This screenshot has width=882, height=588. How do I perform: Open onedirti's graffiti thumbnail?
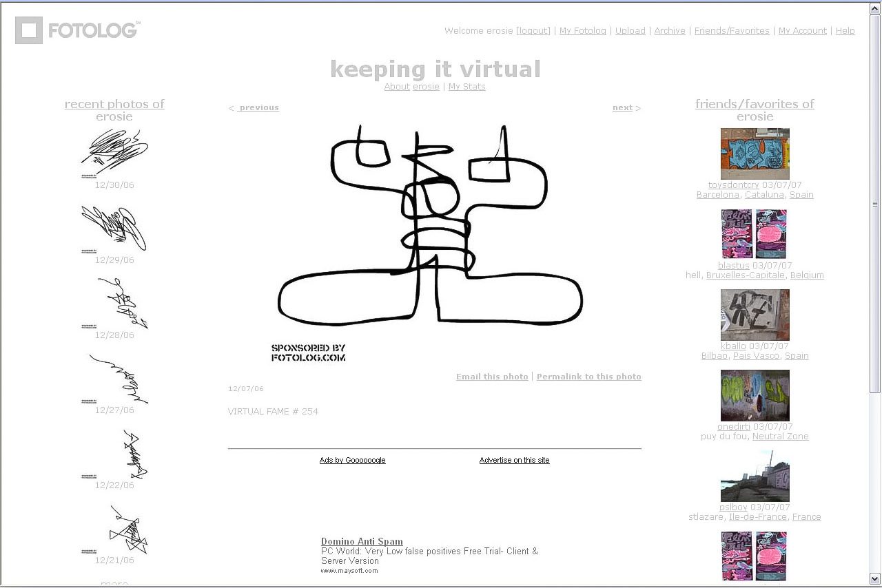[755, 395]
